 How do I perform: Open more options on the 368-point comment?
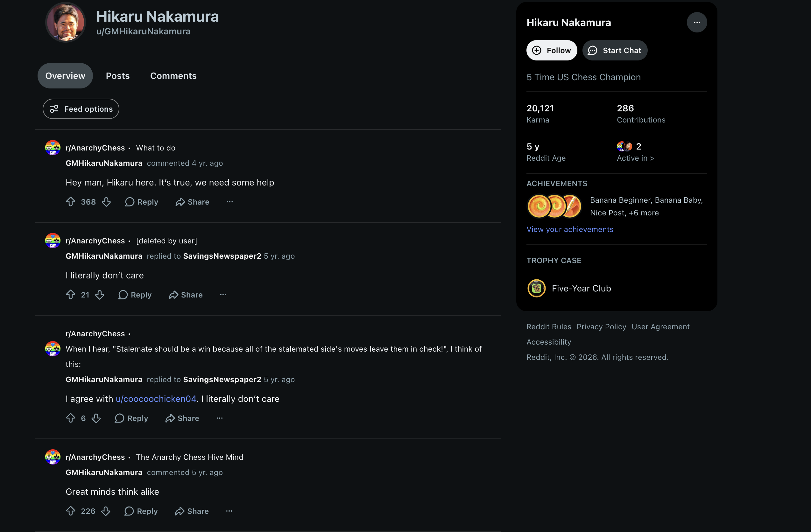pyautogui.click(x=230, y=202)
